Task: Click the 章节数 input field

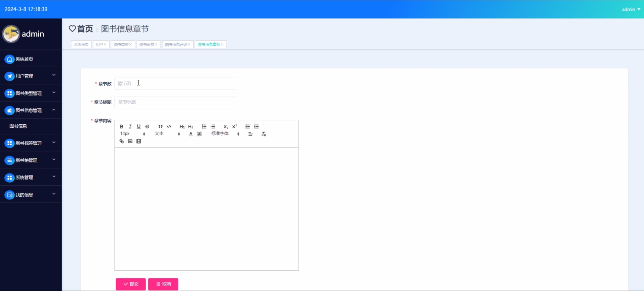Action: (x=176, y=84)
